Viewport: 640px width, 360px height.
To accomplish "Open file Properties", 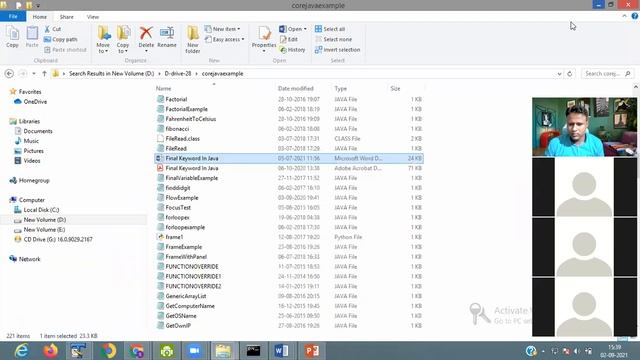I will click(264, 40).
